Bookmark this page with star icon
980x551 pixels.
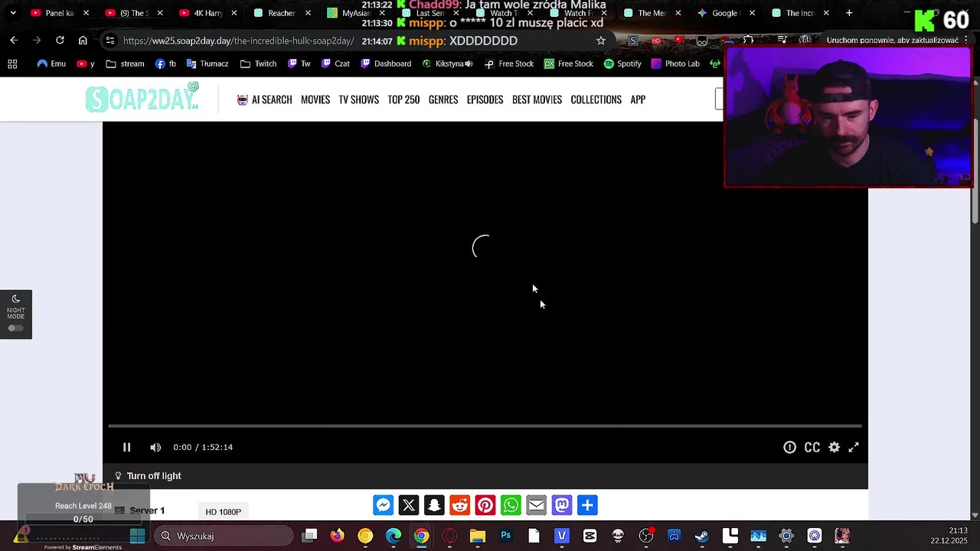[601, 41]
